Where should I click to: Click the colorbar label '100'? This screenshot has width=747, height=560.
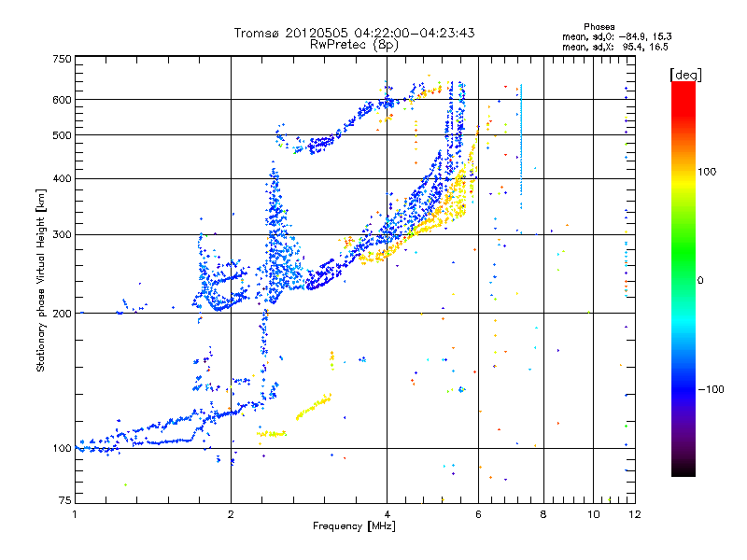click(x=707, y=172)
